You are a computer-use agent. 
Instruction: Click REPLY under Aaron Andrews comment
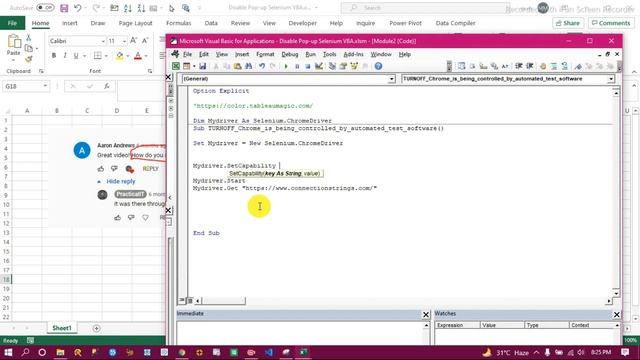click(151, 169)
